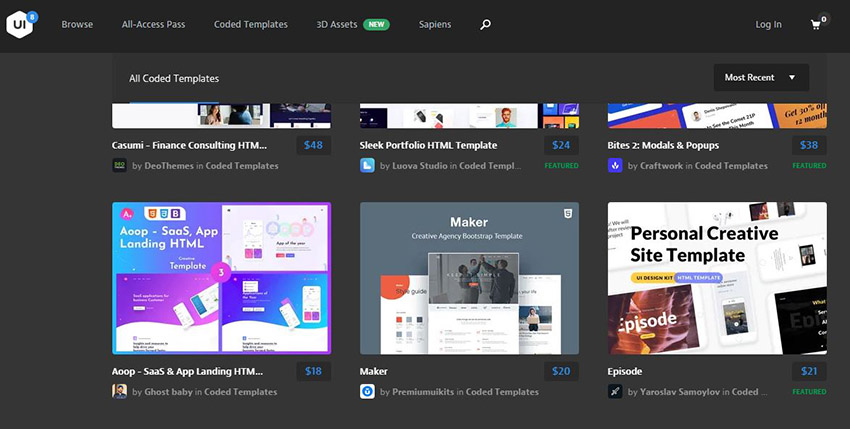Click the Yaroslav Samoylov author avatar
The image size is (850, 429).
[x=615, y=392]
